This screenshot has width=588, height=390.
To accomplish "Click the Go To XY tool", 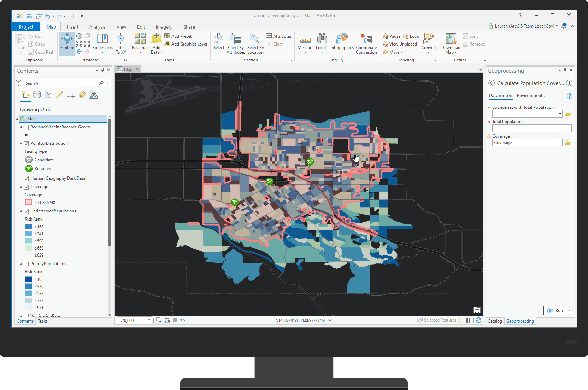I will click(x=121, y=43).
